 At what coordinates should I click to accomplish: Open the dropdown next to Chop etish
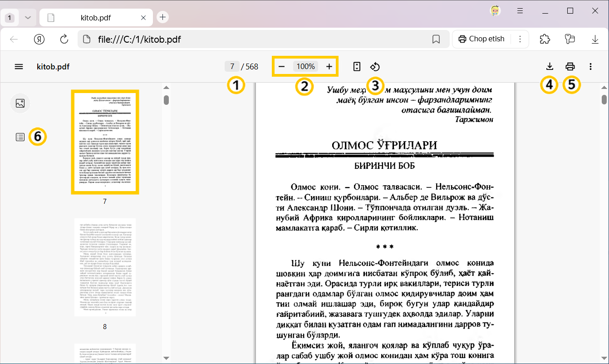pos(520,39)
